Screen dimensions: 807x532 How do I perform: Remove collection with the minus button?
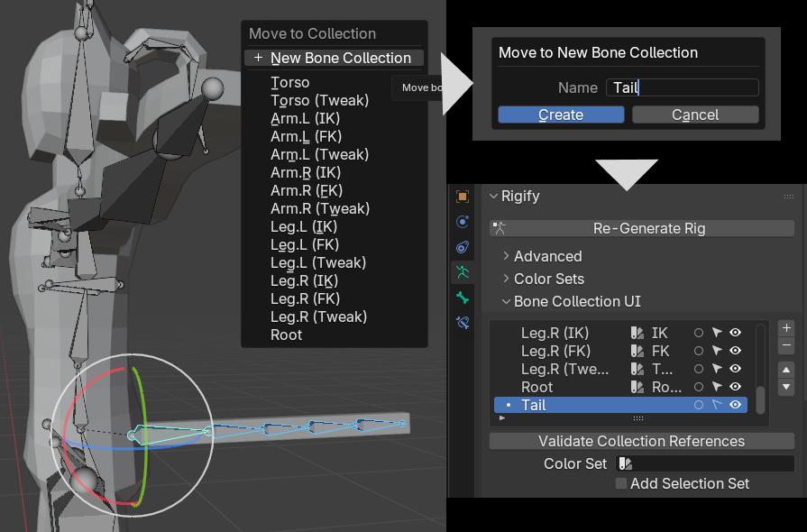tap(786, 345)
